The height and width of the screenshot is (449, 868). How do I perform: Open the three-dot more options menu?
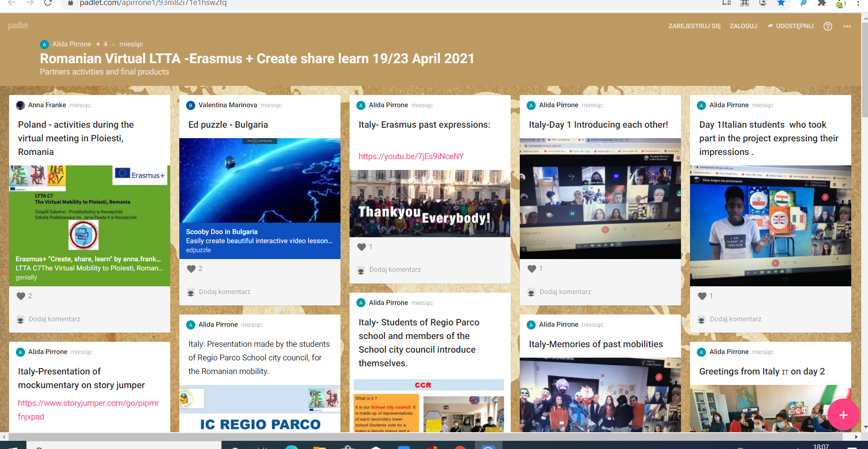[847, 26]
